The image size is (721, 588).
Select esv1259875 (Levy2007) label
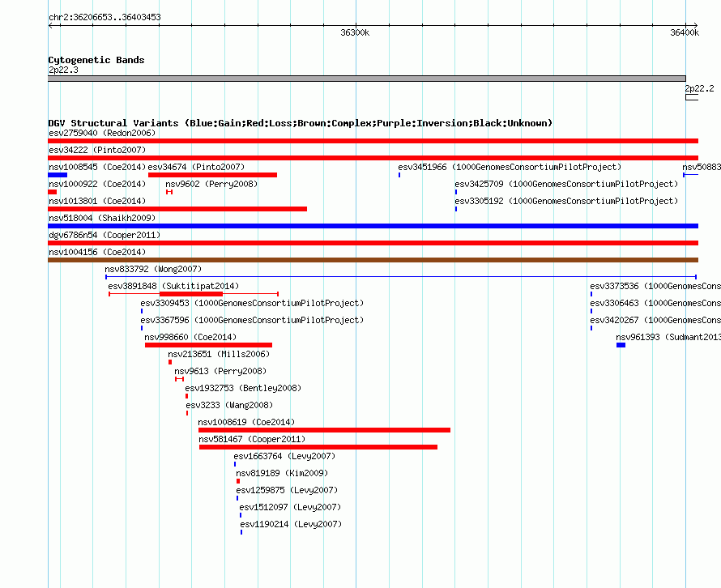coord(287,490)
